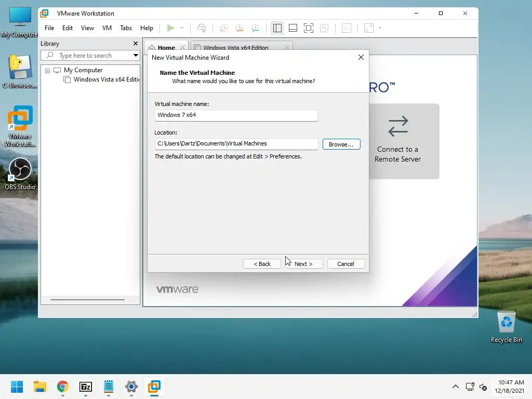The image size is (532, 399).
Task: Click the Virtual machine name field
Action: (x=236, y=115)
